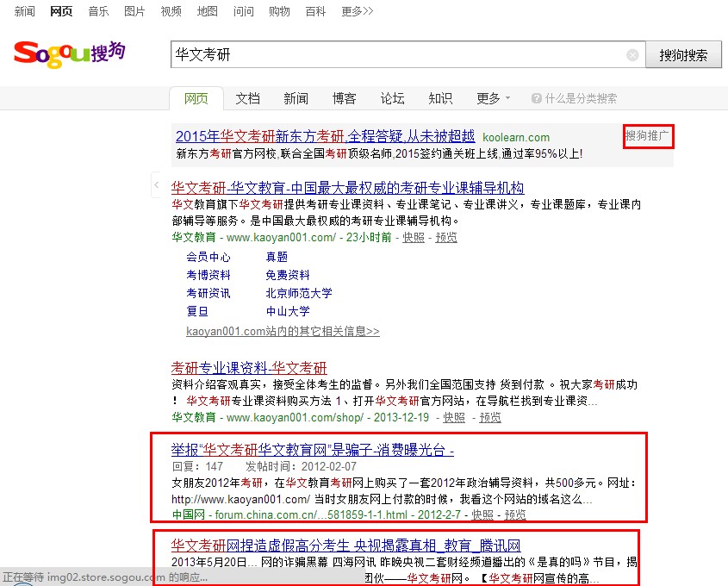Open 快照 for the 2013-12-19 result

pyautogui.click(x=454, y=417)
